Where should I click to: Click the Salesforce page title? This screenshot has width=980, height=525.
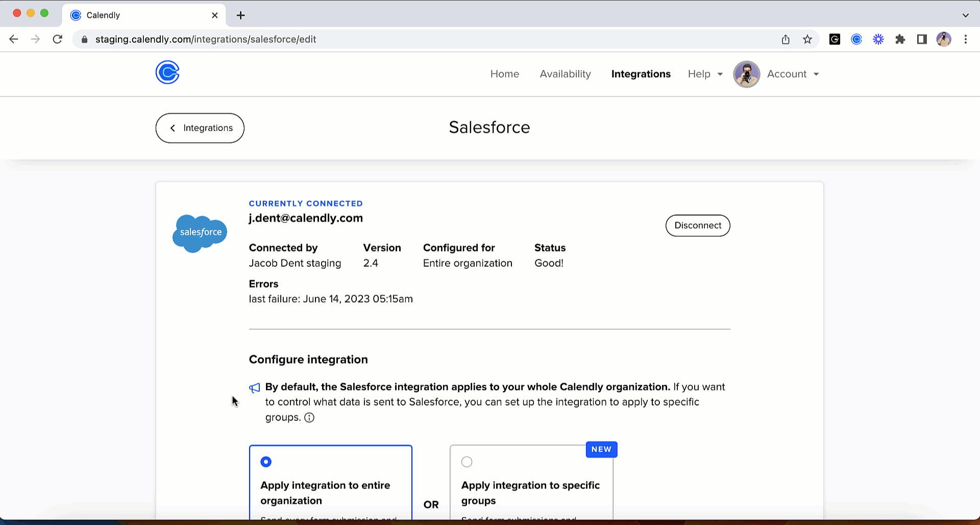coord(489,128)
